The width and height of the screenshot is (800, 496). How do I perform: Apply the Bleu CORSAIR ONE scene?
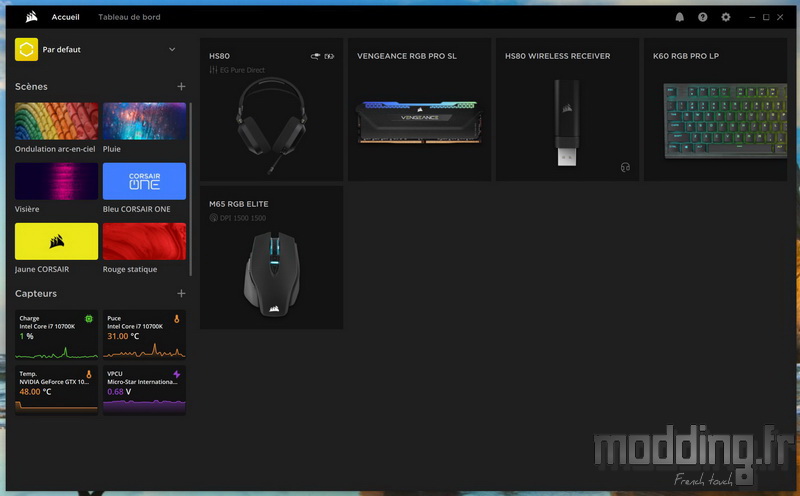[144, 181]
